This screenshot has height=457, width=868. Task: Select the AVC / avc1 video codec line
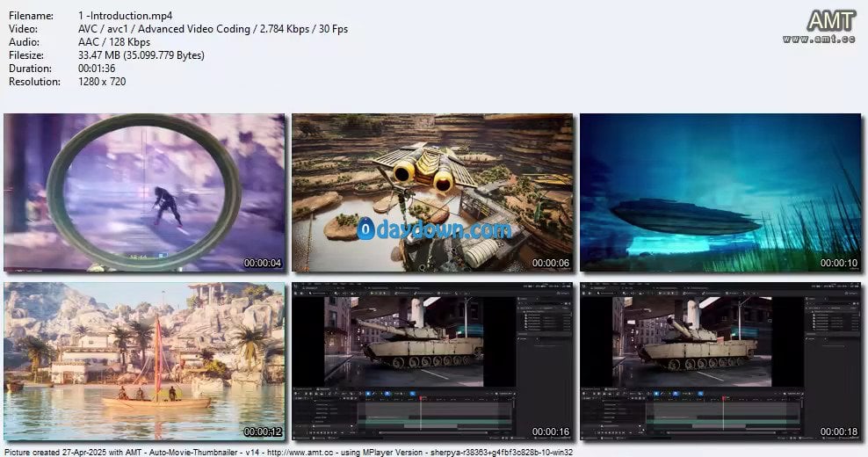click(213, 29)
